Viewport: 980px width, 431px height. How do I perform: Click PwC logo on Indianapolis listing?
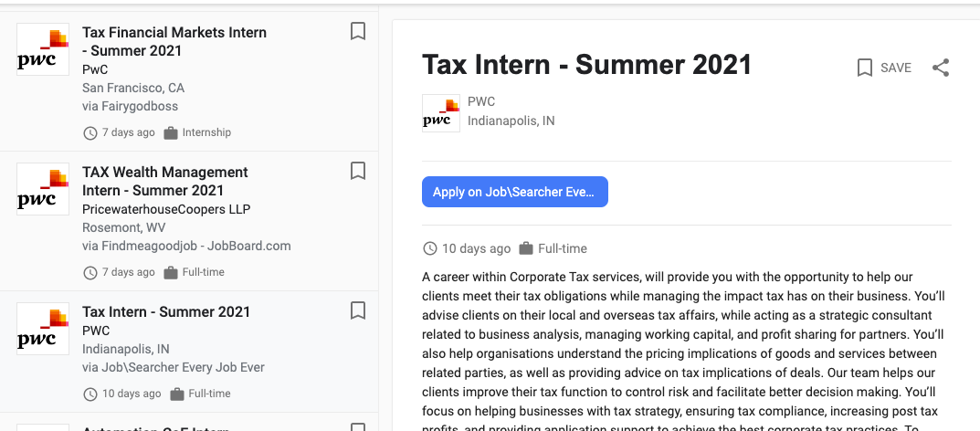[43, 329]
